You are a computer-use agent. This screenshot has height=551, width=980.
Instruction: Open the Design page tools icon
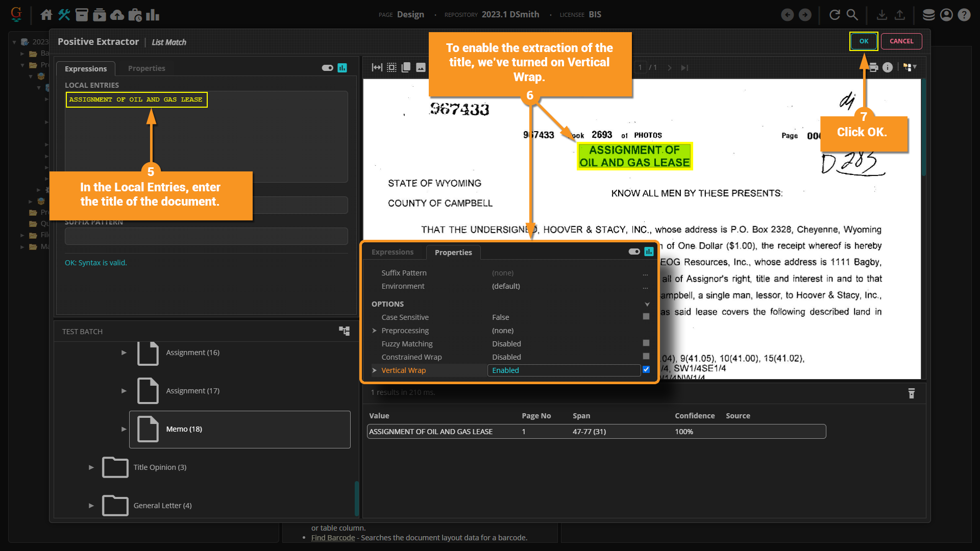click(x=64, y=15)
